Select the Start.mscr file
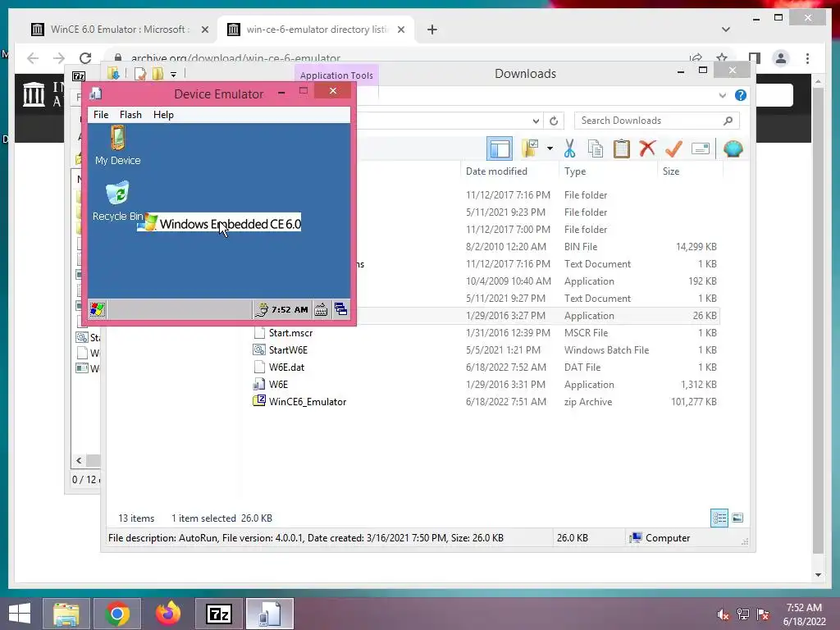Viewport: 840px width, 630px height. click(x=290, y=333)
